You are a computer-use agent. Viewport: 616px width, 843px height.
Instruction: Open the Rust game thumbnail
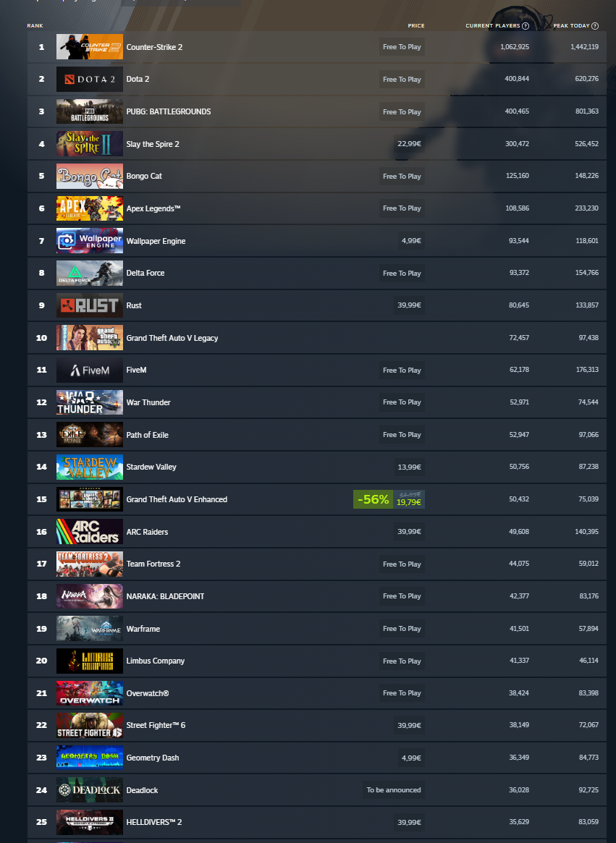[90, 305]
